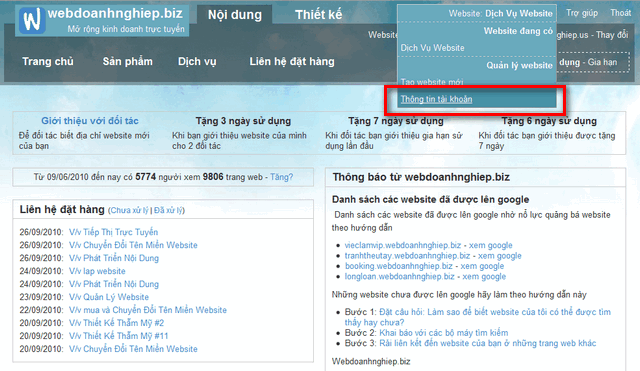Image resolution: width=640 pixels, height=371 pixels.
Task: Expand the Website: Dịch Vụ Website dropdown
Action: pyautogui.click(x=500, y=13)
